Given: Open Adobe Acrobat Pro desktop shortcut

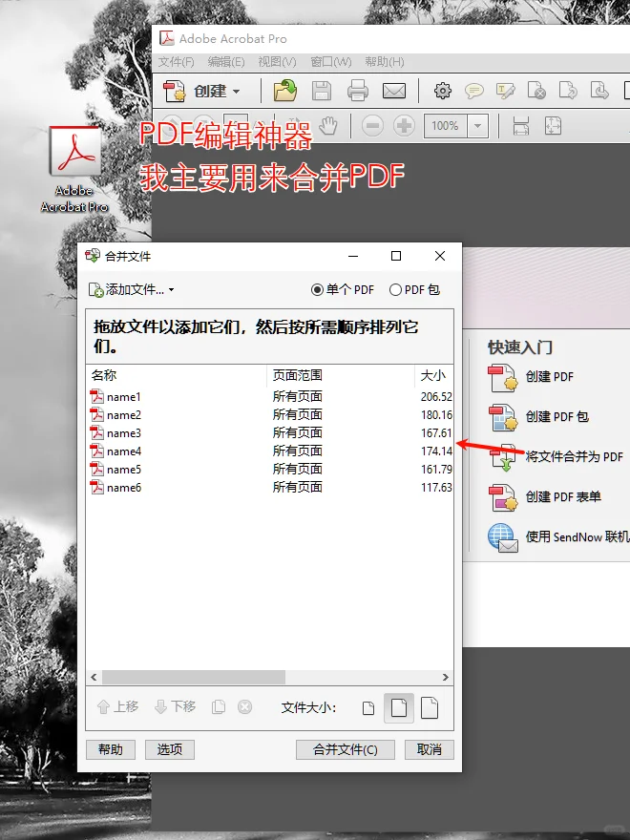Looking at the screenshot, I should 75,169.
